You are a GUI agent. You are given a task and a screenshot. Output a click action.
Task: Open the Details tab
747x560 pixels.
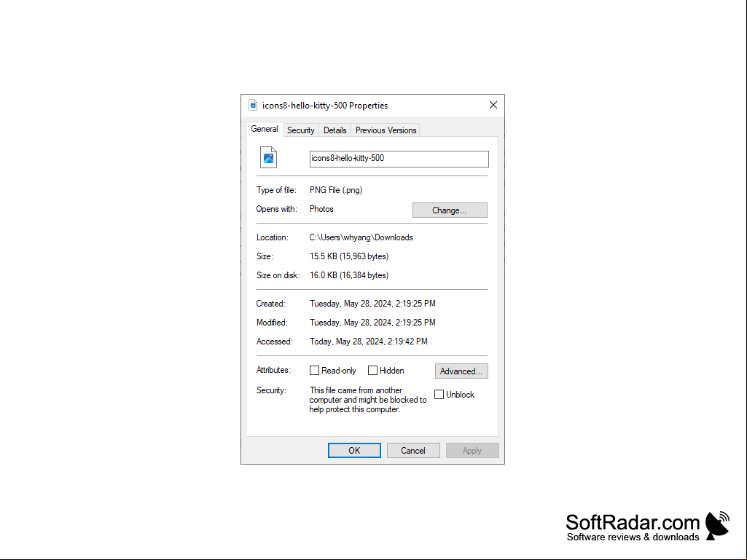[x=335, y=130]
